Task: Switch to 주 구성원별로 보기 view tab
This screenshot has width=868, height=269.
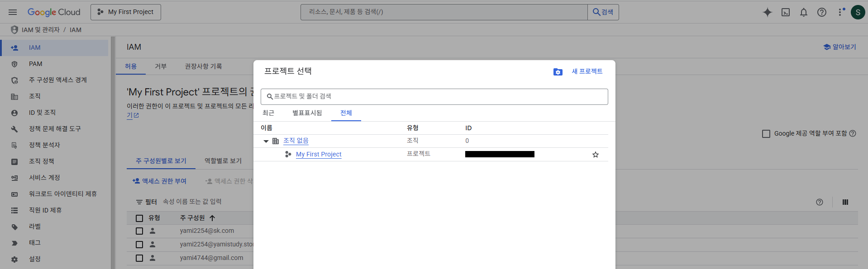Action: click(161, 161)
